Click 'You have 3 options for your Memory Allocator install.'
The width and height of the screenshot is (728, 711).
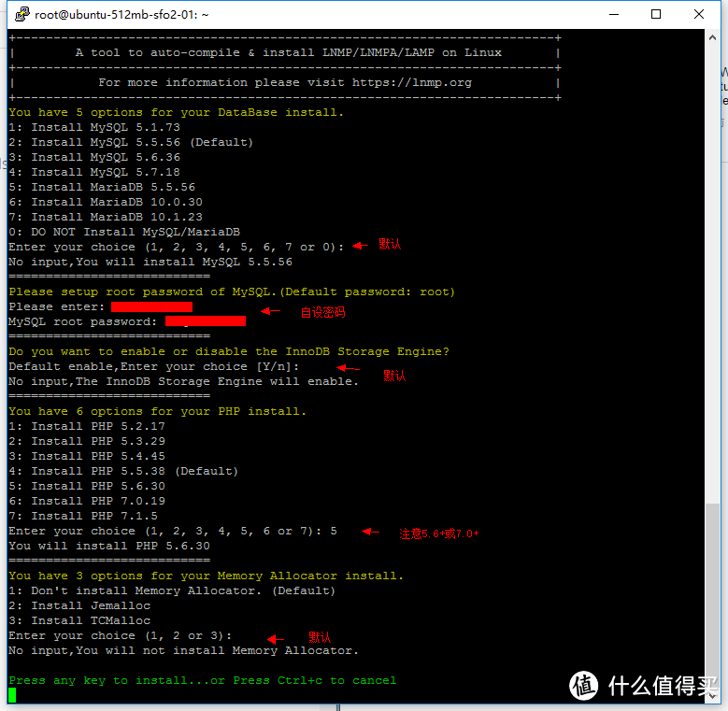(207, 576)
